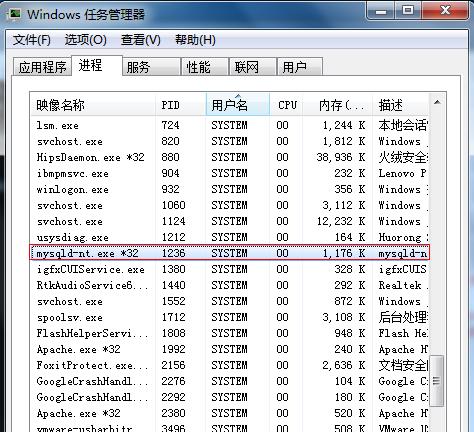The image size is (474, 432).
Task: Select the spoolsv.exe process row
Action: [230, 317]
